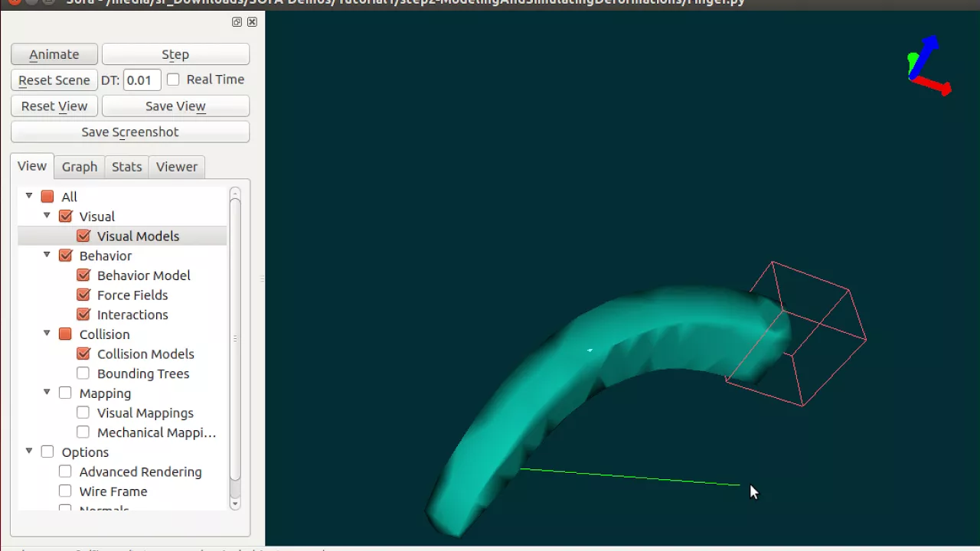The height and width of the screenshot is (551, 980).
Task: Collapse the All tree node
Action: [x=29, y=196]
